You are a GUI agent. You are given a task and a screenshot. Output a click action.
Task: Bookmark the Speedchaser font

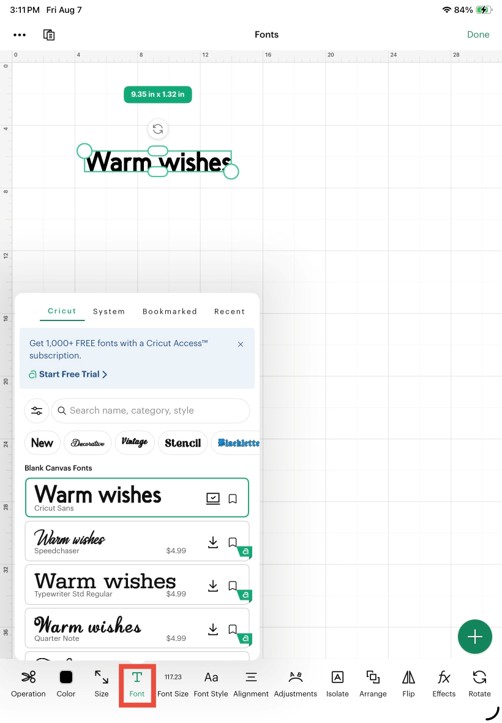coord(233,542)
